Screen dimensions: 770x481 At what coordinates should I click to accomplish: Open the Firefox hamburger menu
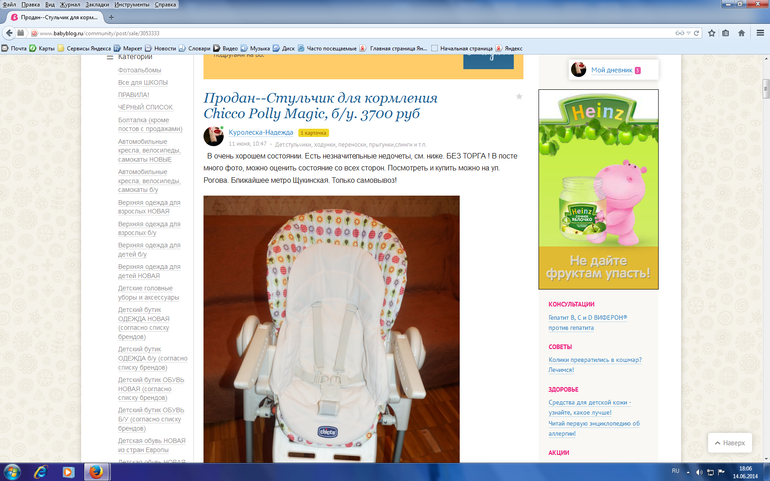(760, 33)
